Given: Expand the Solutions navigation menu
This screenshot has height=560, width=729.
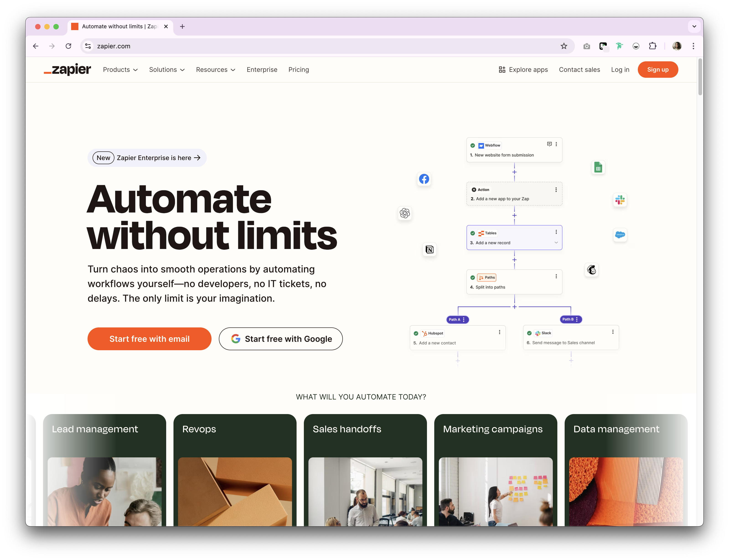Looking at the screenshot, I should point(167,70).
